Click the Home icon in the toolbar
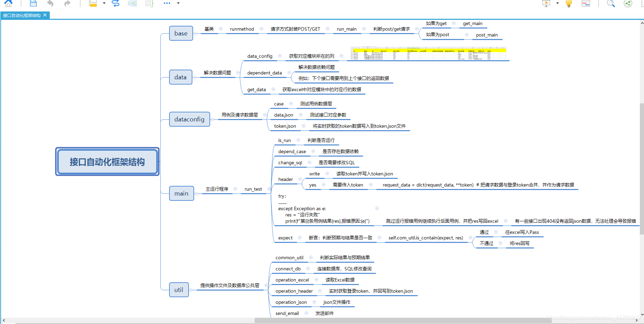 (8, 3)
